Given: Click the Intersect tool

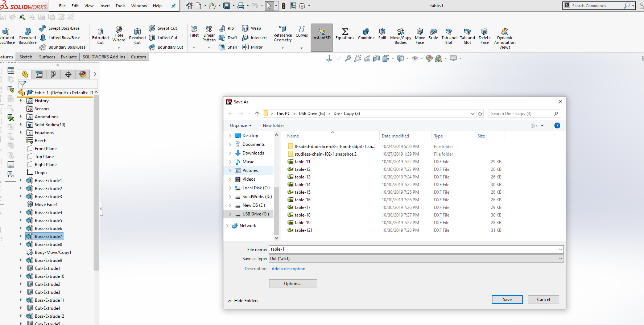Looking at the screenshot, I should pos(254,38).
